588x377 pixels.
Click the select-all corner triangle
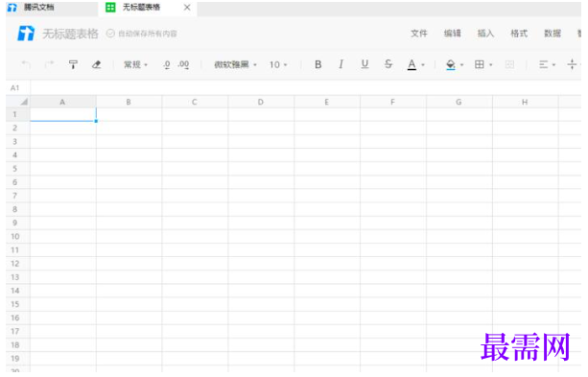tap(23, 102)
